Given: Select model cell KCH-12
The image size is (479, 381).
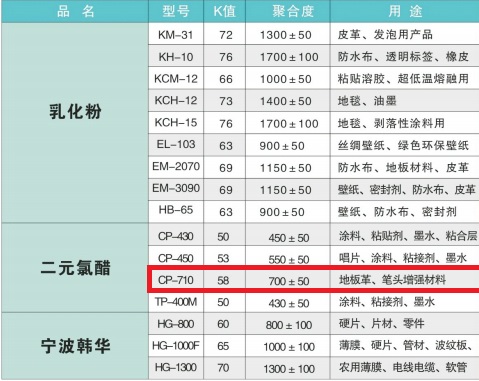Looking at the screenshot, I should coord(176,100).
